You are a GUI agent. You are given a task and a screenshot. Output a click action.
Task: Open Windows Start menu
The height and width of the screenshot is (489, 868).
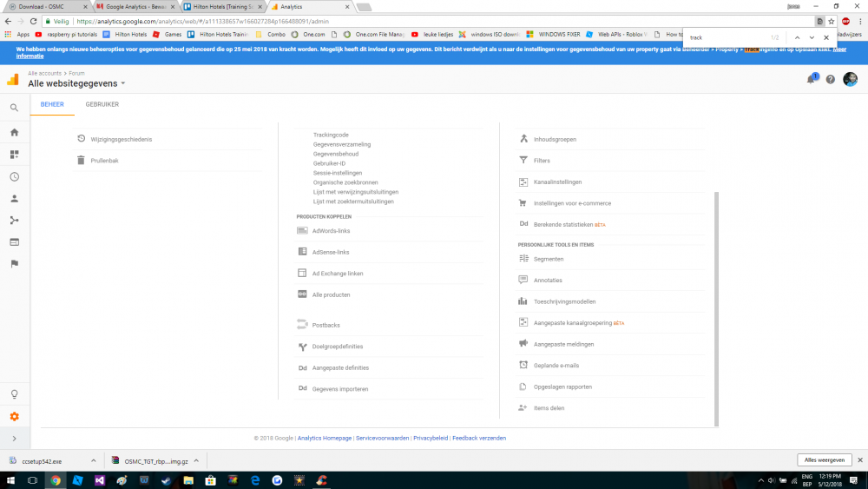point(10,480)
